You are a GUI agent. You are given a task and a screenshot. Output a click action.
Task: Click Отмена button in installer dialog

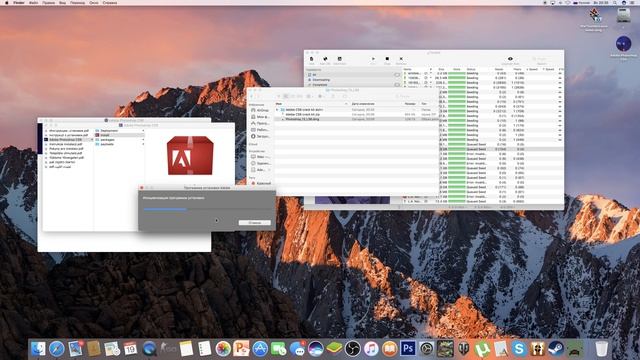(255, 222)
